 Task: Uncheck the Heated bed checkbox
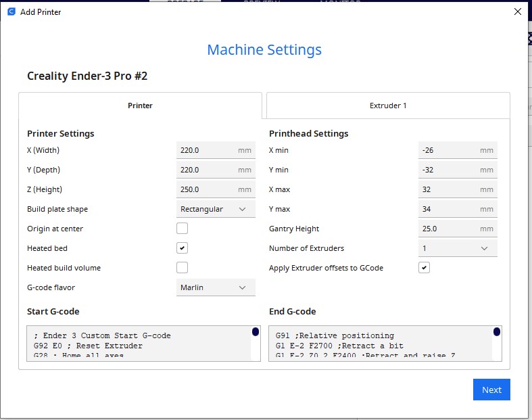[x=182, y=248]
